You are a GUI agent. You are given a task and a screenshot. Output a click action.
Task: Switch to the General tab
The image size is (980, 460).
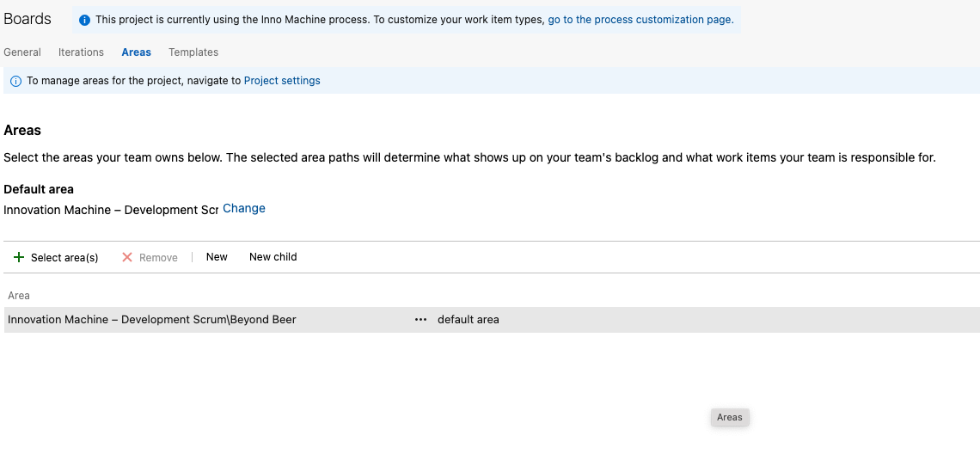(22, 52)
